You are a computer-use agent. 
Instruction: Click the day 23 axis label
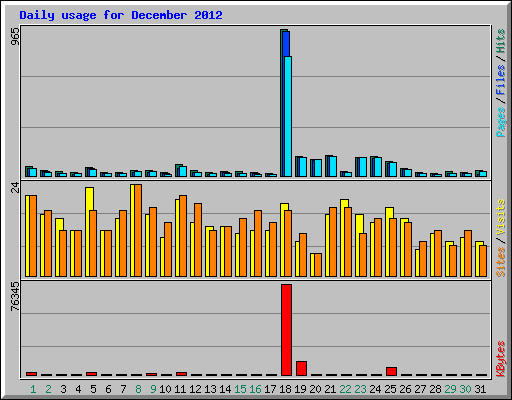[360, 389]
